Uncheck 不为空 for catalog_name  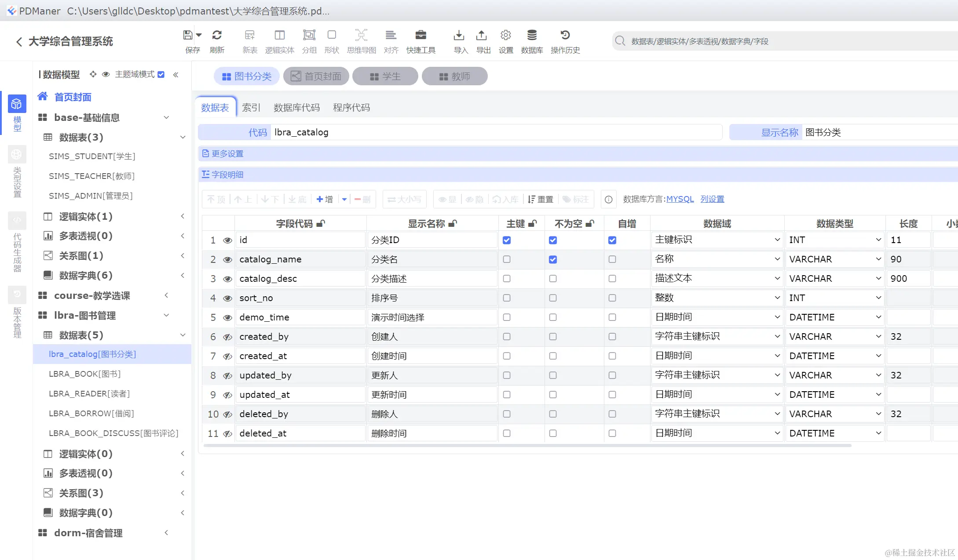[553, 259]
